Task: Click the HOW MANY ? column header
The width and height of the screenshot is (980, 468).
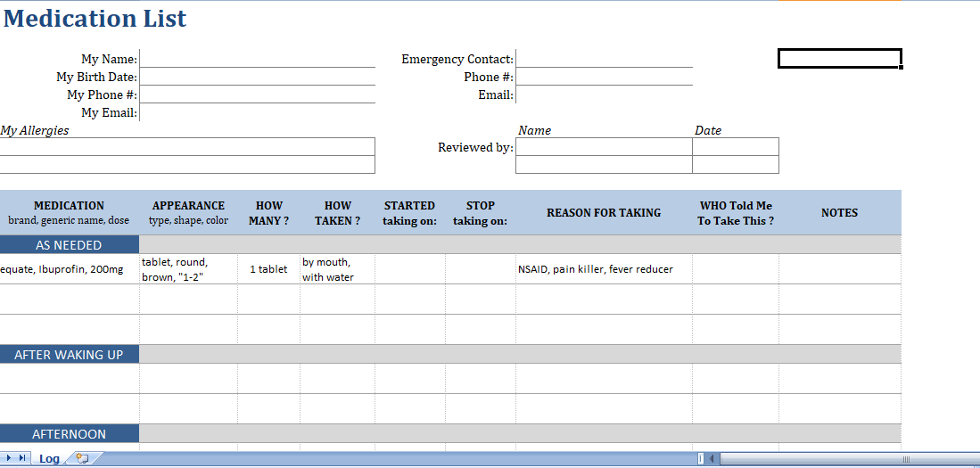Action: click(268, 212)
